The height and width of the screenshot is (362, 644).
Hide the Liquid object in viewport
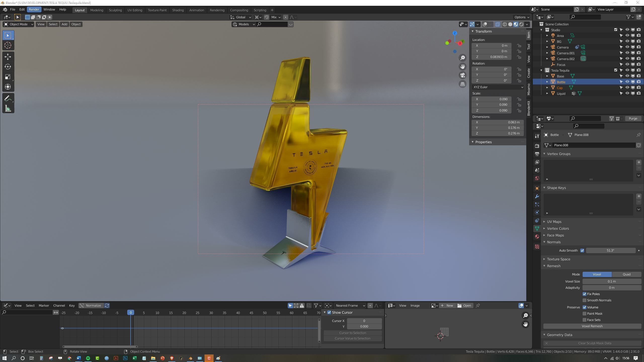pyautogui.click(x=627, y=94)
